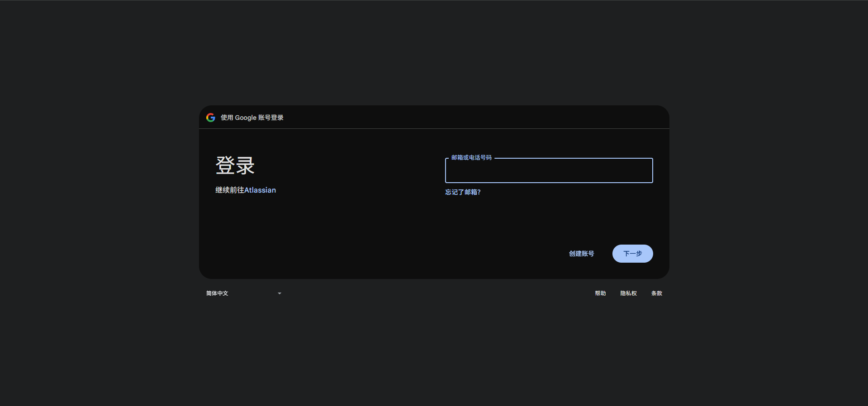Click the blank footer space between language and 帮助

[434, 293]
